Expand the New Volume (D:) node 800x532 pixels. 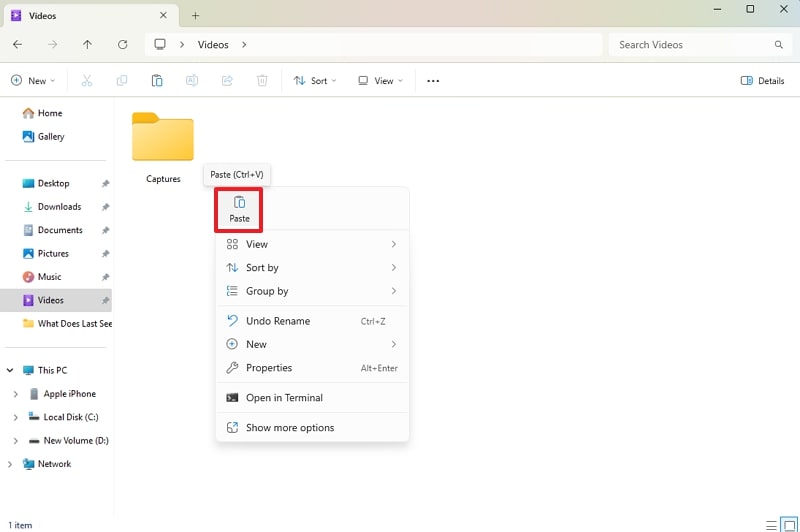tap(15, 441)
